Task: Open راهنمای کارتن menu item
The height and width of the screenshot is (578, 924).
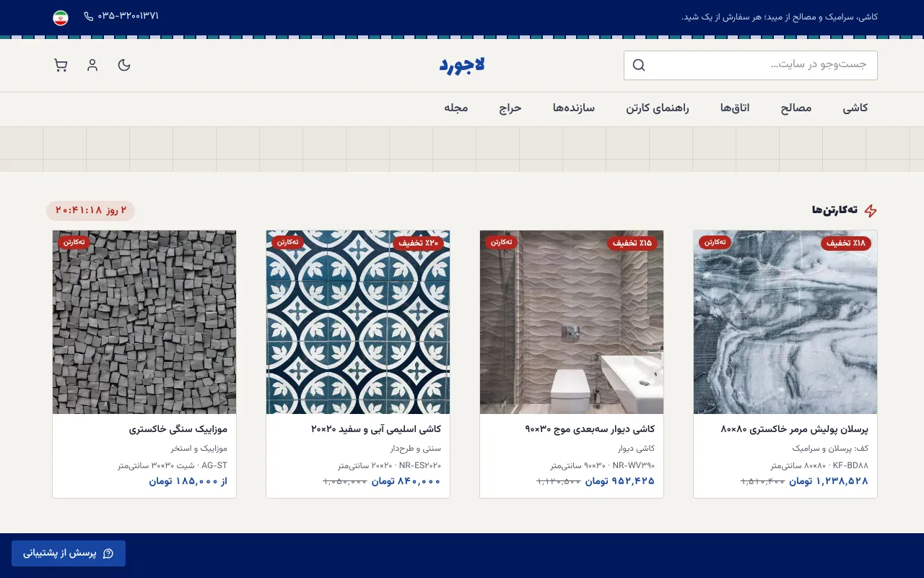Action: click(658, 108)
